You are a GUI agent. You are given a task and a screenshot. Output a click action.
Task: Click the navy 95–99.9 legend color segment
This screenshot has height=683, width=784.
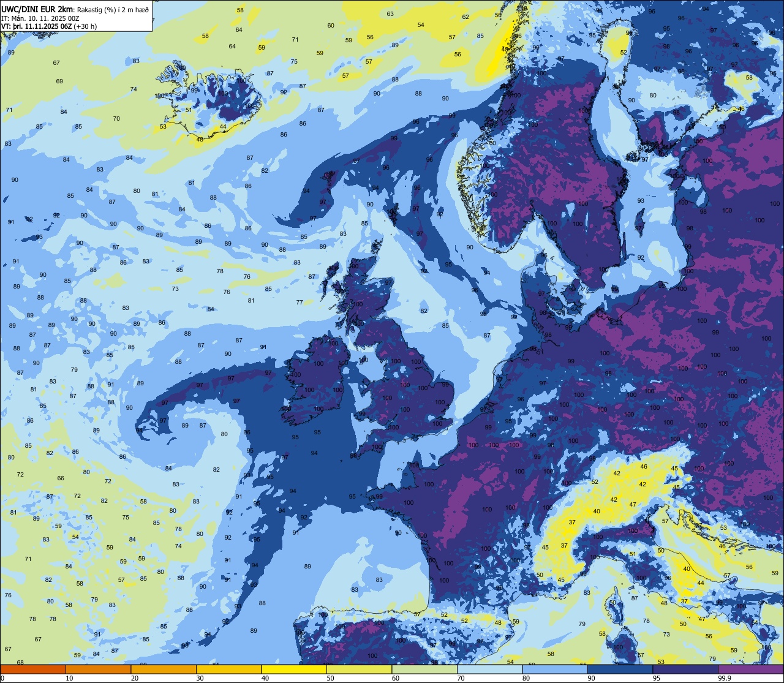coord(685,669)
